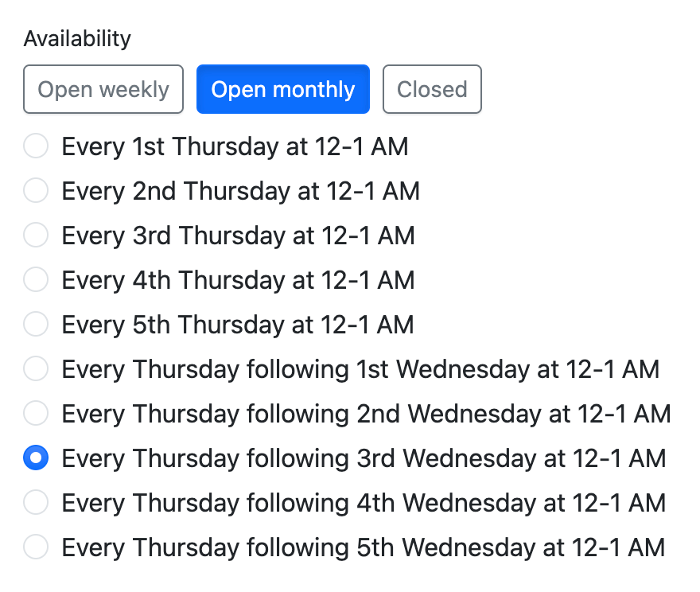The image size is (700, 592).
Task: Select Thursday following 1st Wednesday option
Action: click(36, 368)
